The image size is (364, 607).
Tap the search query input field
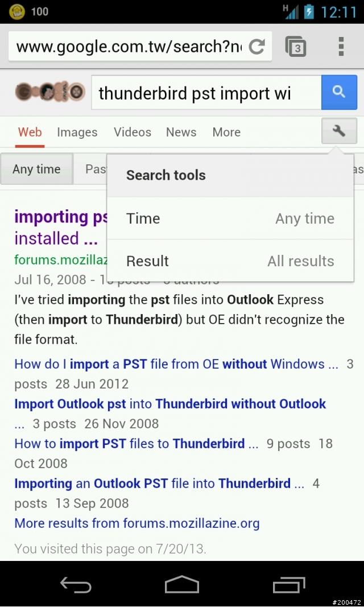pos(206,93)
